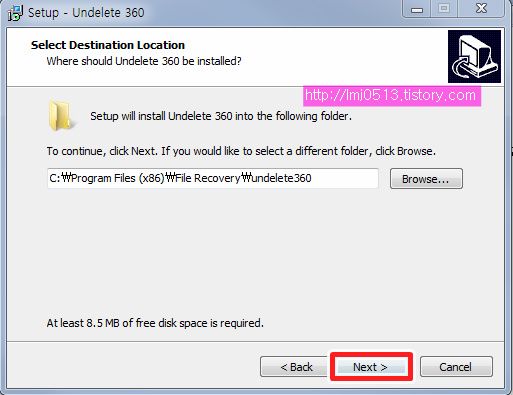The width and height of the screenshot is (513, 395).
Task: Click 'Where should Undelete 360 be installed?' text
Action: (144, 61)
